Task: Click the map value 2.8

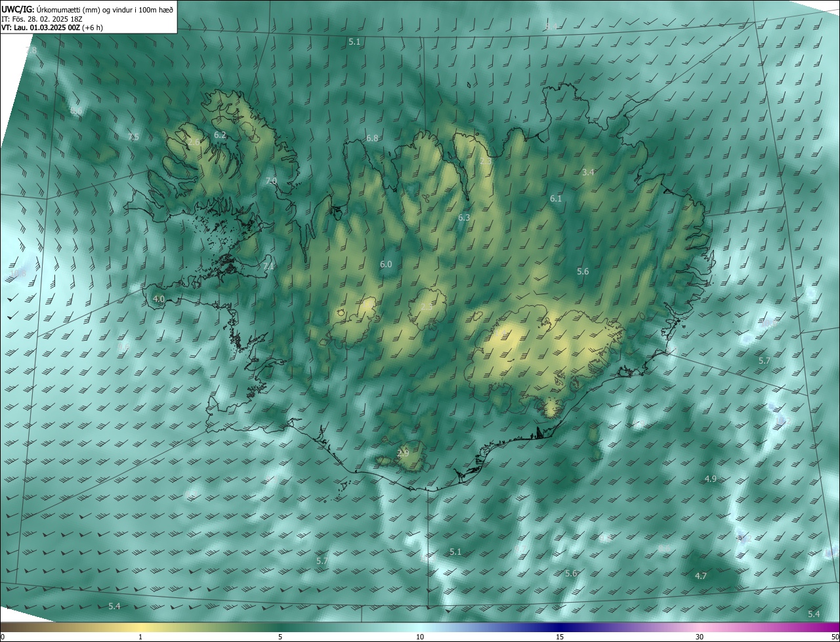Action: click(x=31, y=51)
